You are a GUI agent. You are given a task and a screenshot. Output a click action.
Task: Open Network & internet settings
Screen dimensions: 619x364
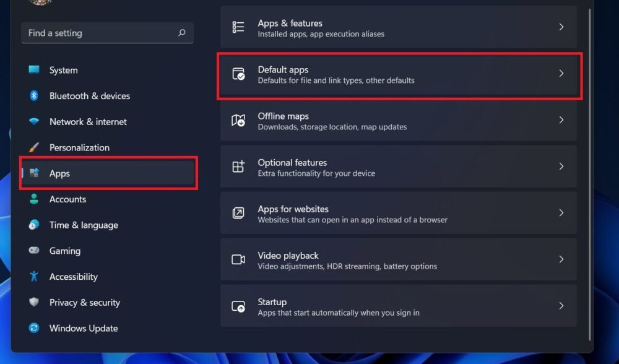[x=108, y=121]
